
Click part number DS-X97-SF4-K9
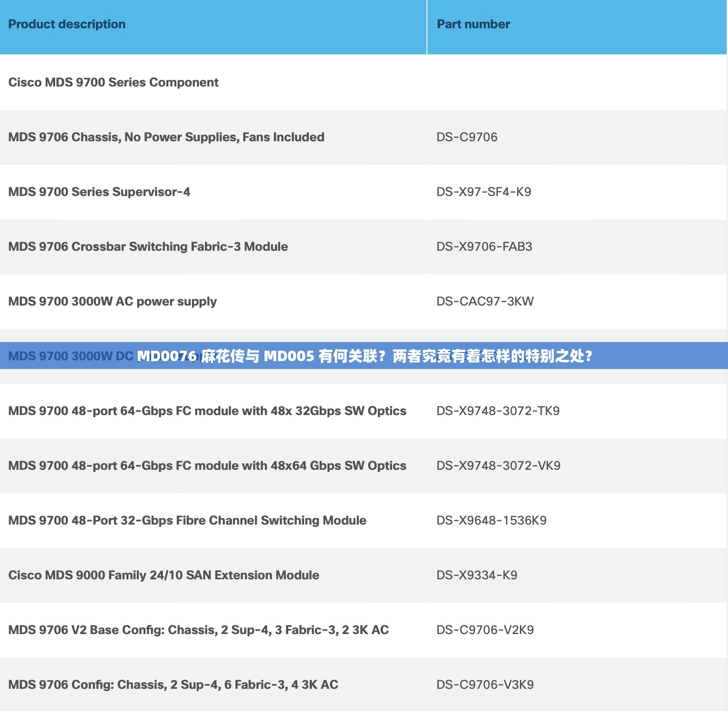tap(484, 192)
